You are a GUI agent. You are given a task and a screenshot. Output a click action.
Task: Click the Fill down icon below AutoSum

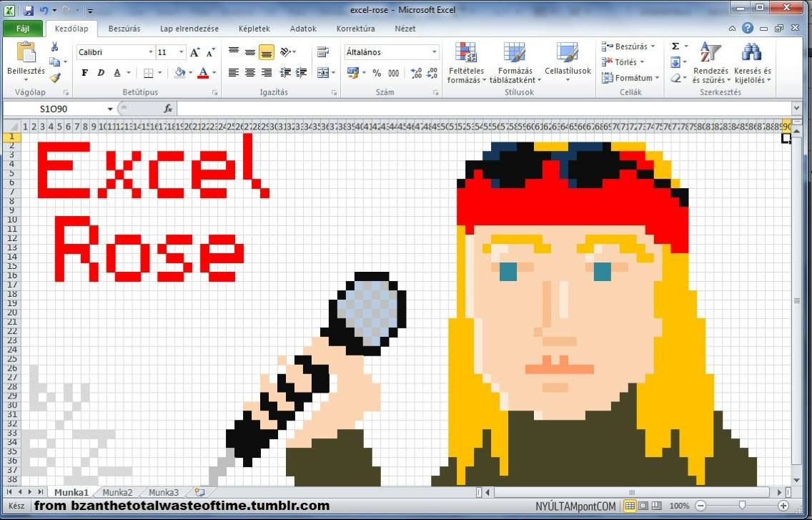click(x=675, y=62)
